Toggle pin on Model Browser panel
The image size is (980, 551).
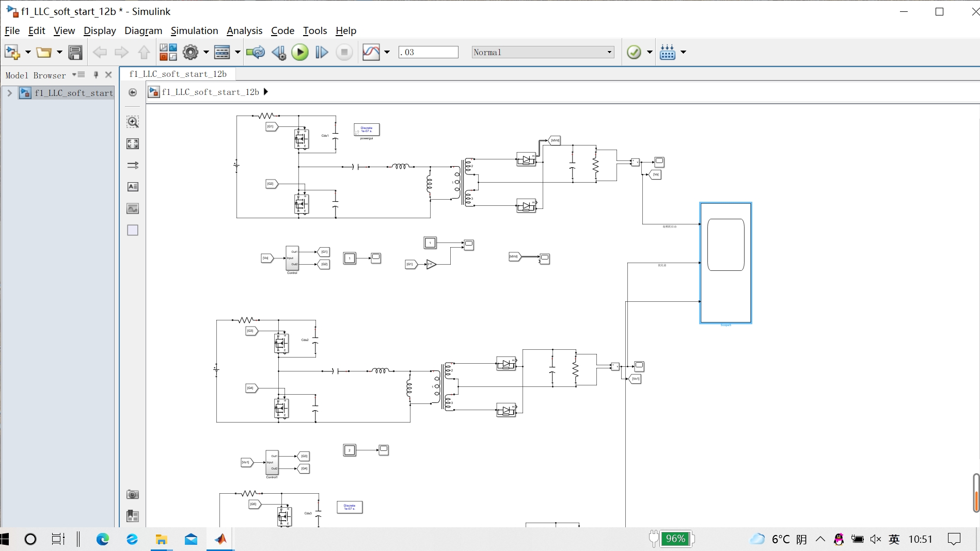96,75
